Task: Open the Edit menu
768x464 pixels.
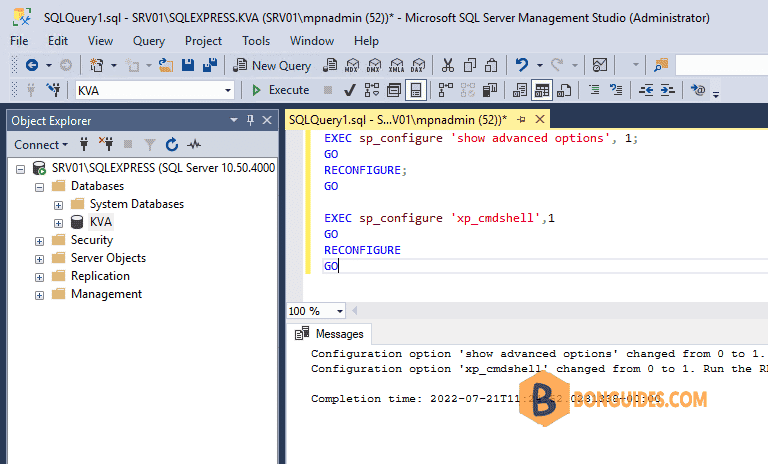Action: [x=58, y=41]
